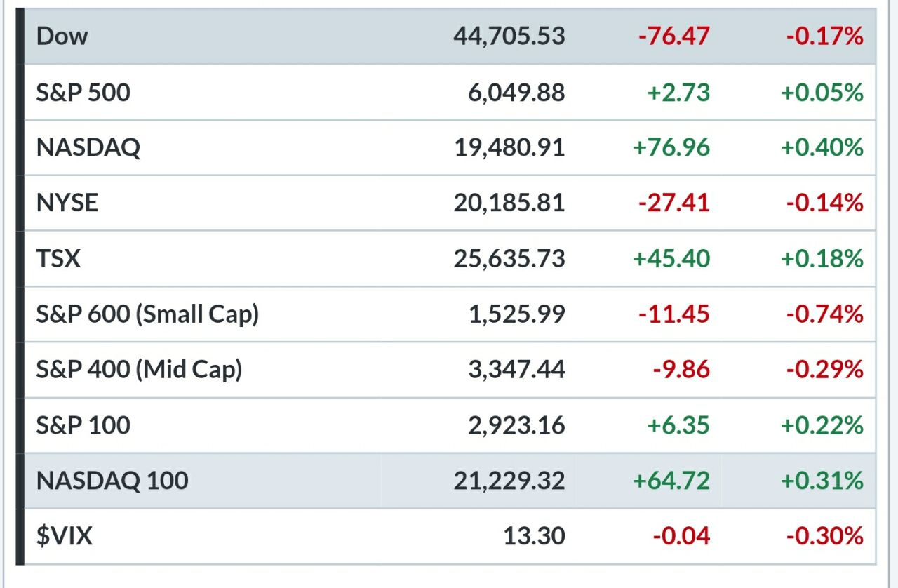Select the TSX value 25,635.73

tap(509, 258)
